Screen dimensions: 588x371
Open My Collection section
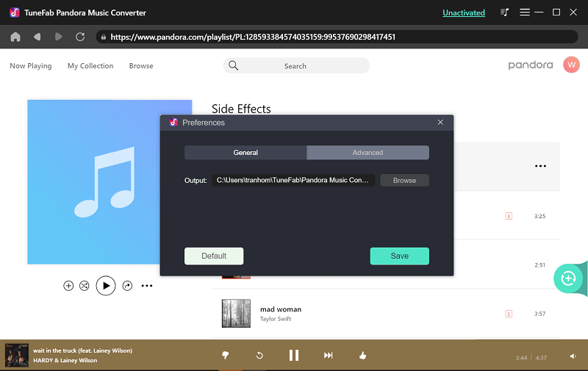pyautogui.click(x=90, y=66)
